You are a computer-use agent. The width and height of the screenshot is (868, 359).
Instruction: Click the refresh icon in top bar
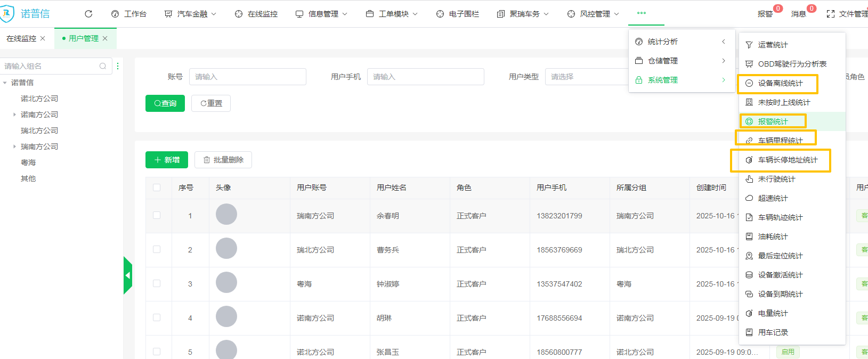pos(88,14)
